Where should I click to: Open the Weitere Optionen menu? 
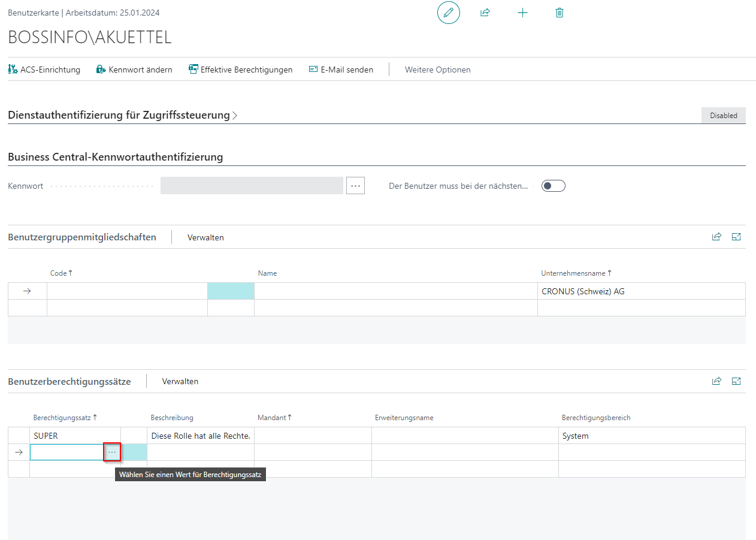pos(437,70)
